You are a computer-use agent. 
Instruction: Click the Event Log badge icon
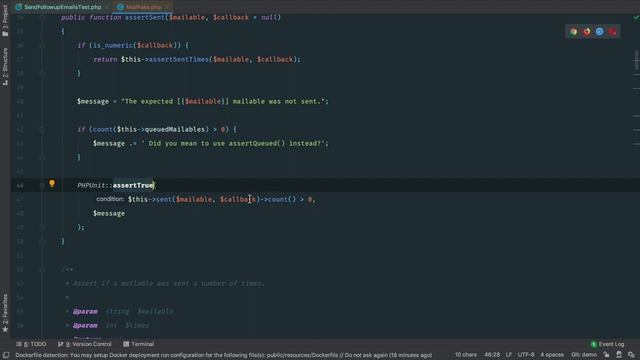click(593, 344)
